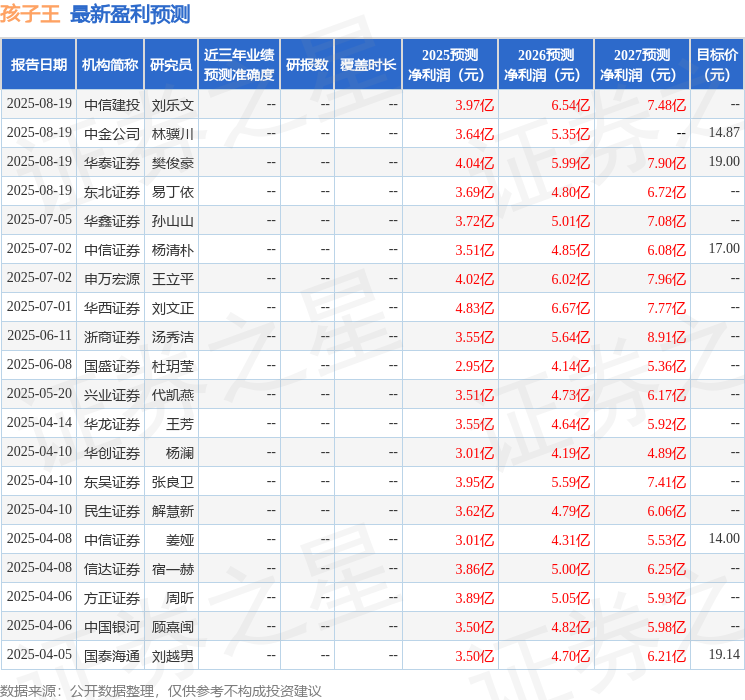
Task: Click the 2025预测净利润 column header
Action: tap(450, 65)
